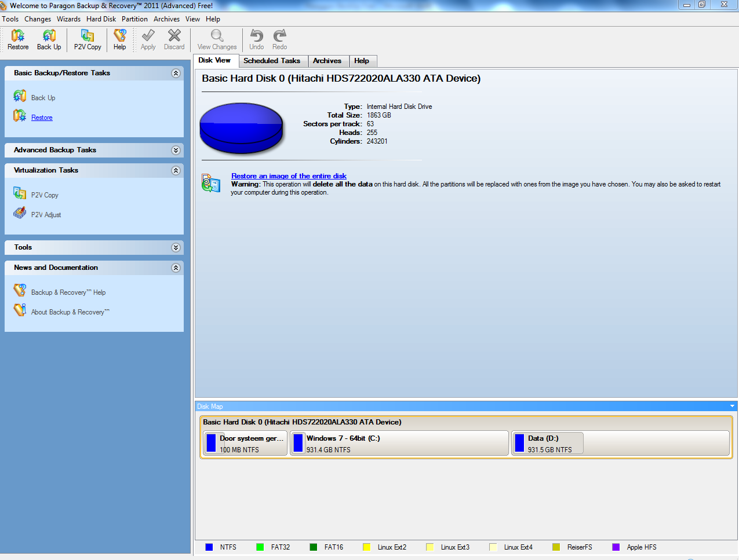The image size is (739, 560).
Task: Open P2V Adjust in Virtualization Tasks
Action: point(46,215)
